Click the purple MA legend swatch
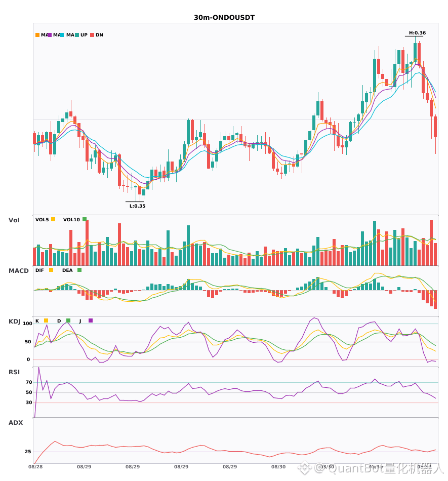The width and height of the screenshot is (448, 481). pos(50,35)
